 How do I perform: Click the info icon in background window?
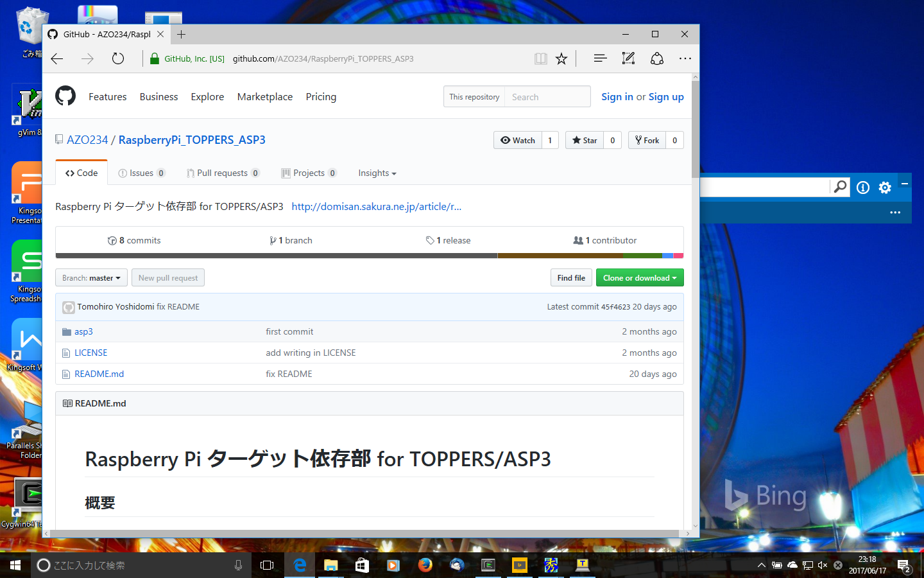(x=863, y=188)
